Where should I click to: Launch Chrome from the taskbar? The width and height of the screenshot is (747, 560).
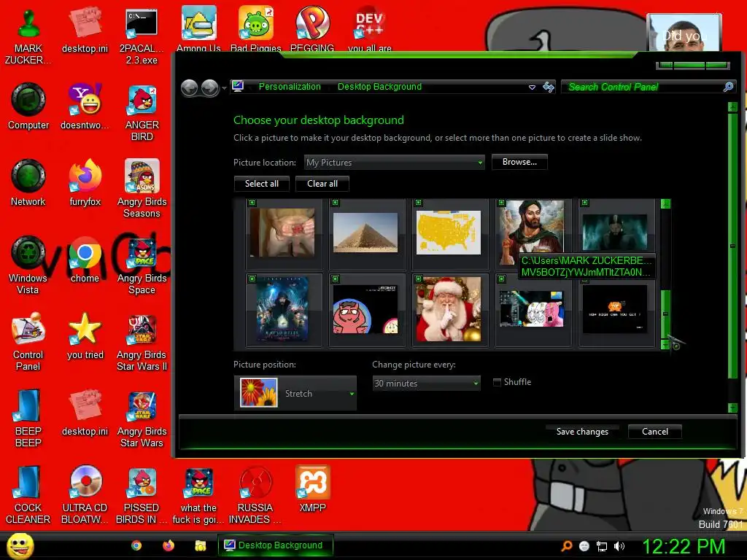click(136, 545)
